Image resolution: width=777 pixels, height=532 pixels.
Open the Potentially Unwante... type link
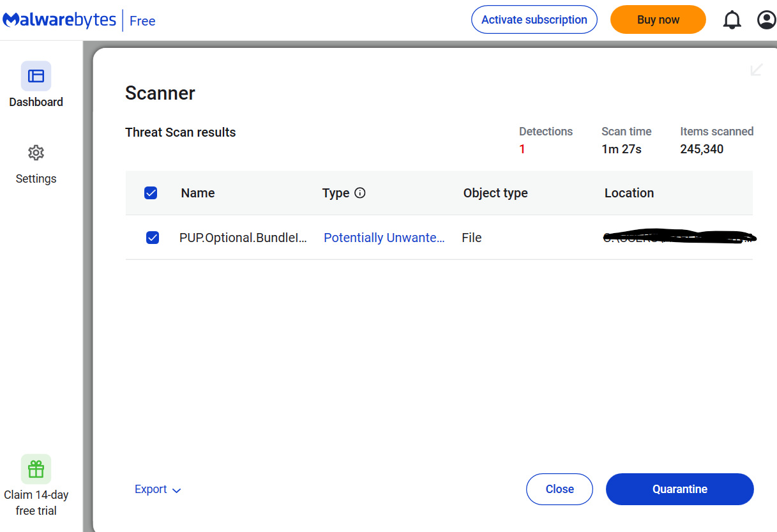[x=384, y=238]
